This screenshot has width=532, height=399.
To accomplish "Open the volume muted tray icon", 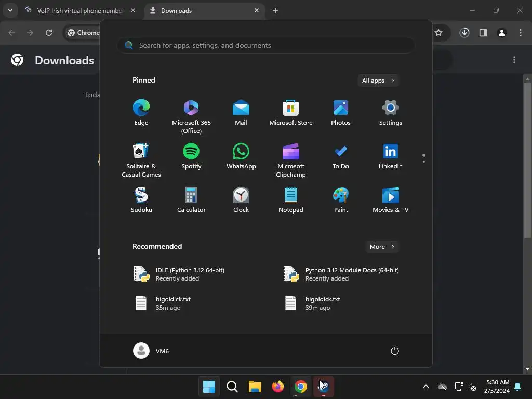I will (x=472, y=387).
